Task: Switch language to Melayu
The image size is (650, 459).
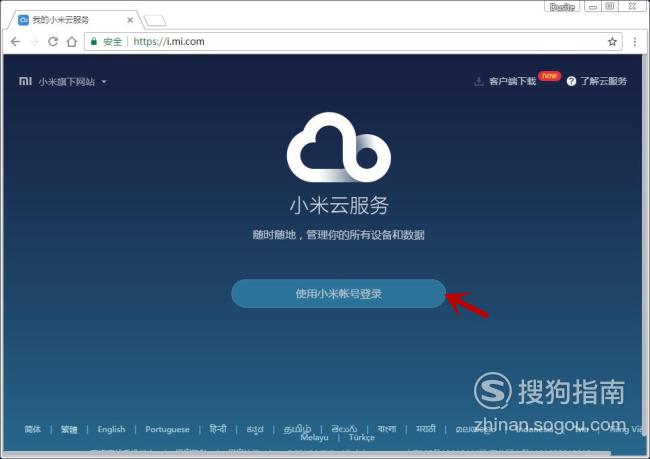Action: 314,438
